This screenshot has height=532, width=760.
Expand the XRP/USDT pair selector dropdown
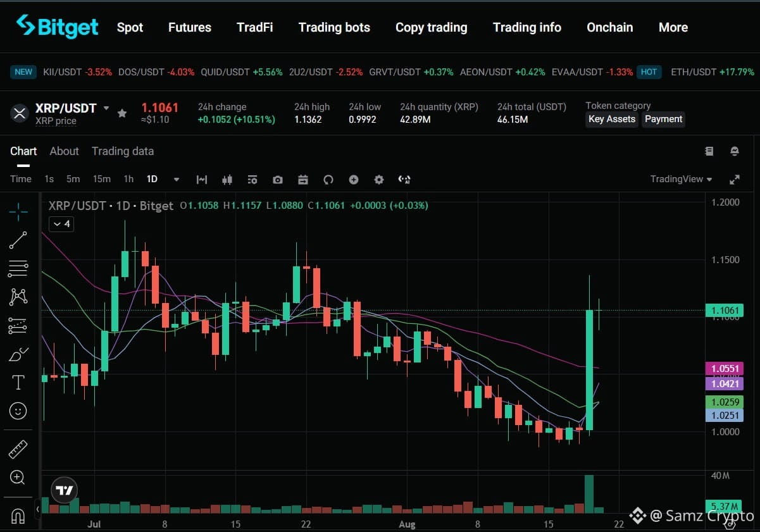coord(106,108)
